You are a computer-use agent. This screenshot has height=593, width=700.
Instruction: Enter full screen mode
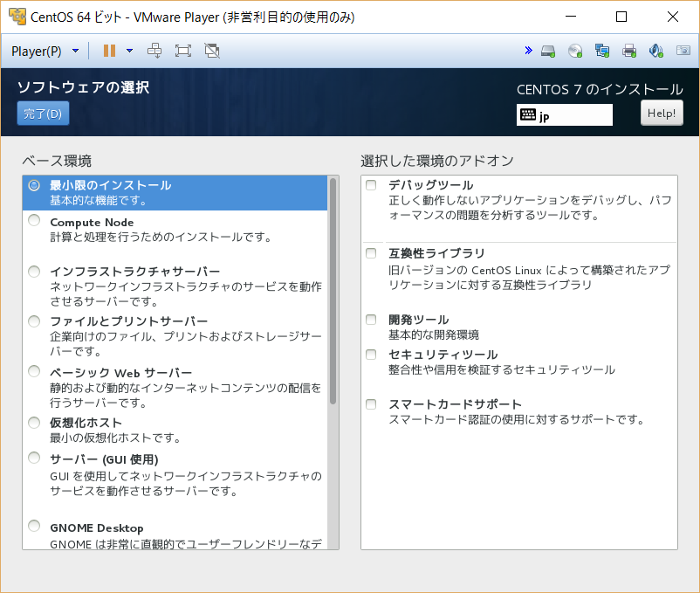(x=182, y=51)
